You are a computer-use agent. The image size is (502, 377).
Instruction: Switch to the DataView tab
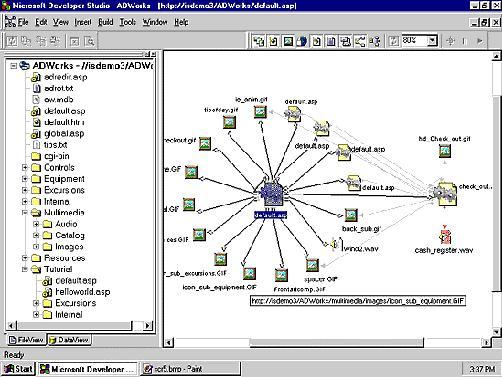69,340
